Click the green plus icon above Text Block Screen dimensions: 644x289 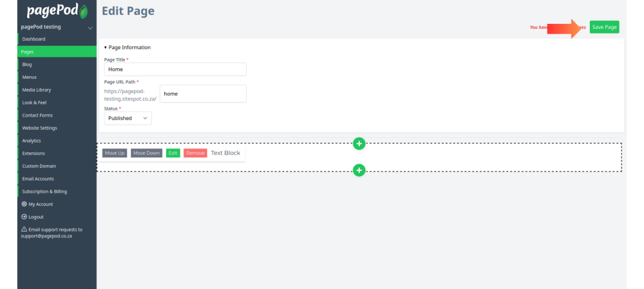(359, 143)
